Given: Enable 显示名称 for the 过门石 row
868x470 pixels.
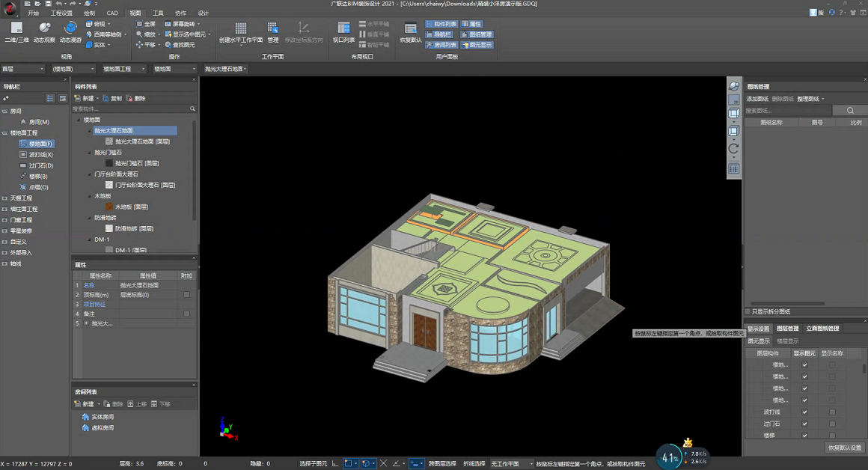Looking at the screenshot, I should (x=832, y=424).
